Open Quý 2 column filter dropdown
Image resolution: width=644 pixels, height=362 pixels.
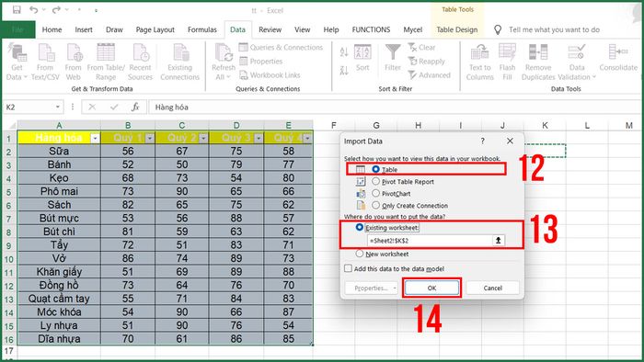click(203, 138)
